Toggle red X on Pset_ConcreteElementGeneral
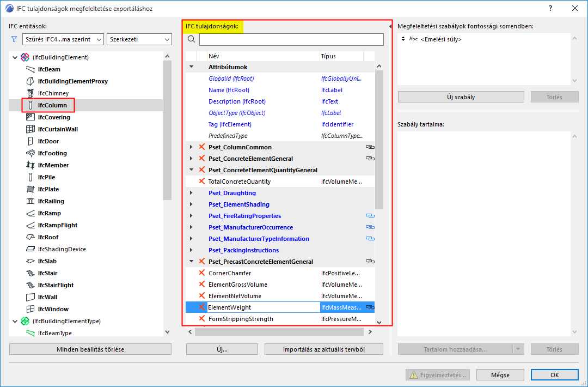 pyautogui.click(x=202, y=159)
